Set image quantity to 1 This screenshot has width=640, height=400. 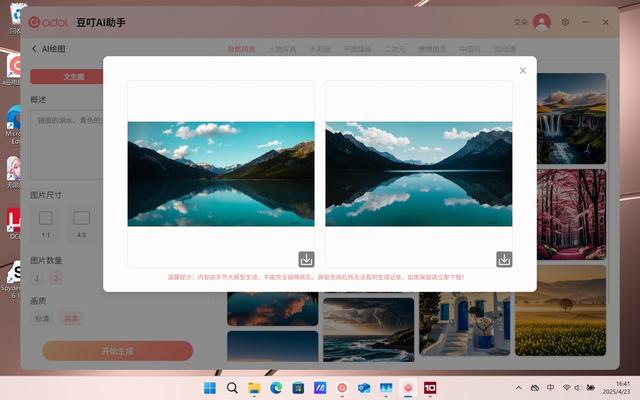point(37,279)
